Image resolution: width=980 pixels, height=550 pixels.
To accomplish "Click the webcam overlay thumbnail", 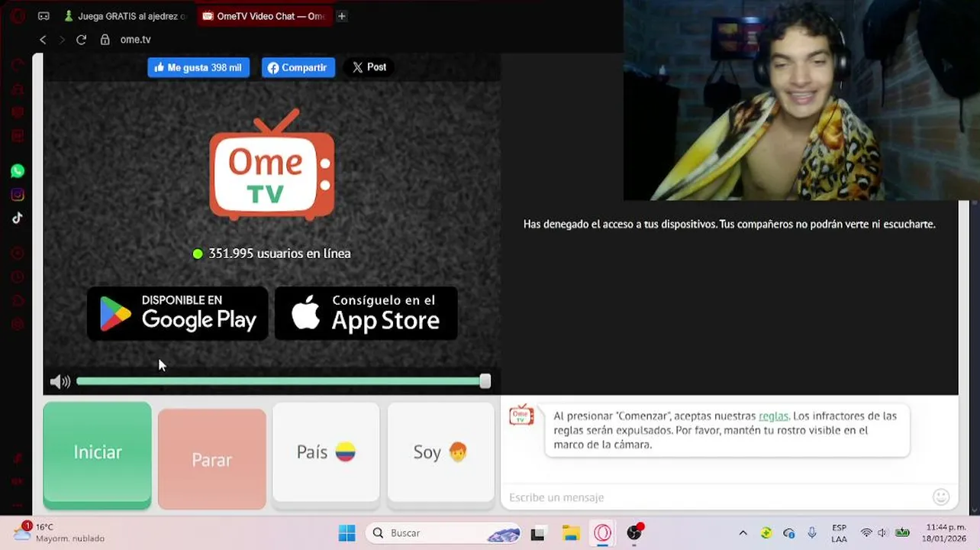I will [801, 100].
